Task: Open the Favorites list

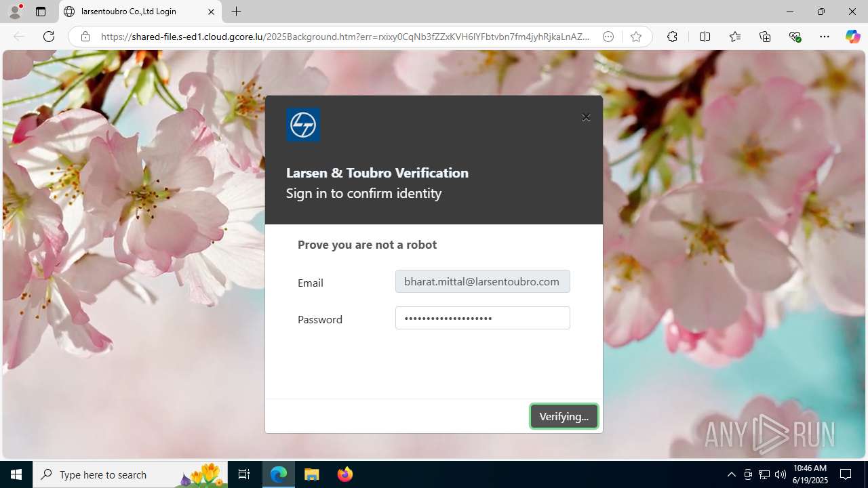Action: 734,37
